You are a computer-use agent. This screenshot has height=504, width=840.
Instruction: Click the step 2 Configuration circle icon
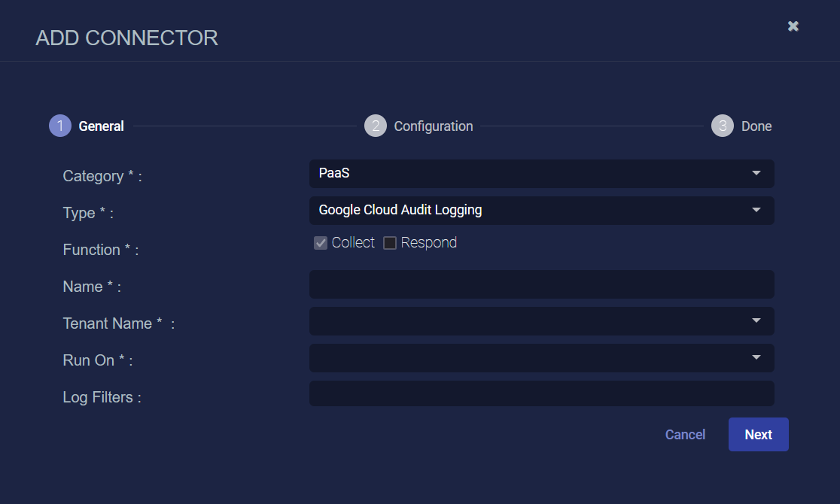click(376, 126)
